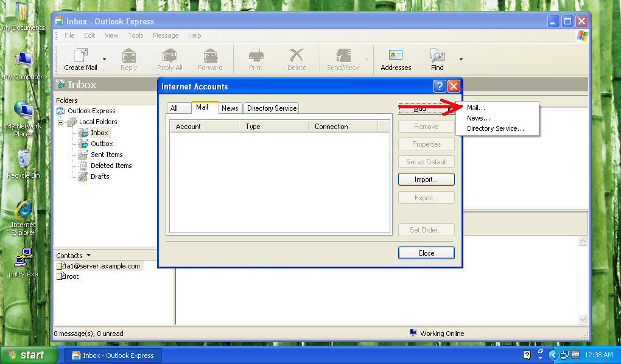Switch to the Directory Service tab

(x=272, y=108)
